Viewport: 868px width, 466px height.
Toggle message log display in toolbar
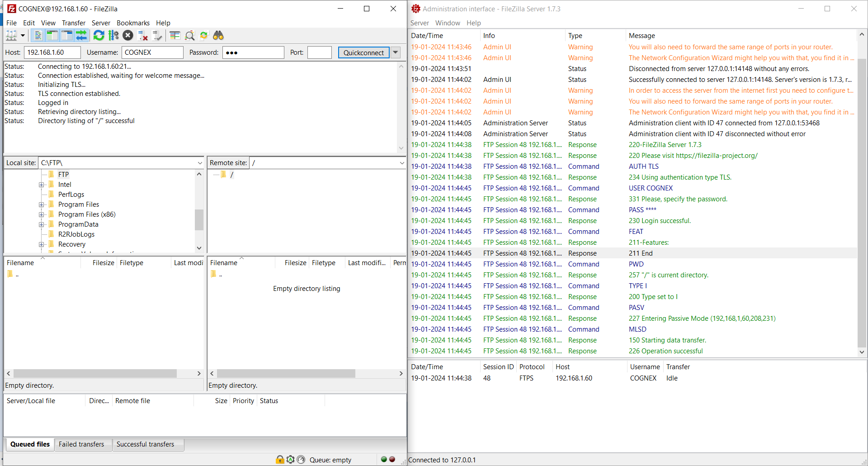tap(38, 35)
